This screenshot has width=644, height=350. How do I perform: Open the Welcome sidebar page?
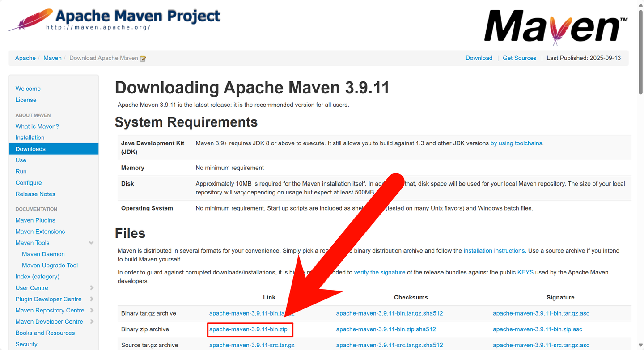(x=28, y=89)
